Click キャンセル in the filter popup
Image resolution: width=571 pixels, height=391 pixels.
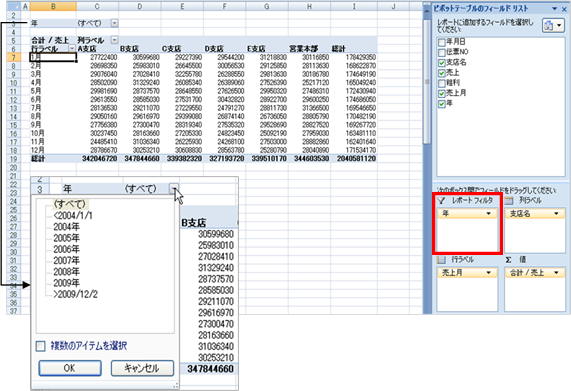(x=142, y=368)
